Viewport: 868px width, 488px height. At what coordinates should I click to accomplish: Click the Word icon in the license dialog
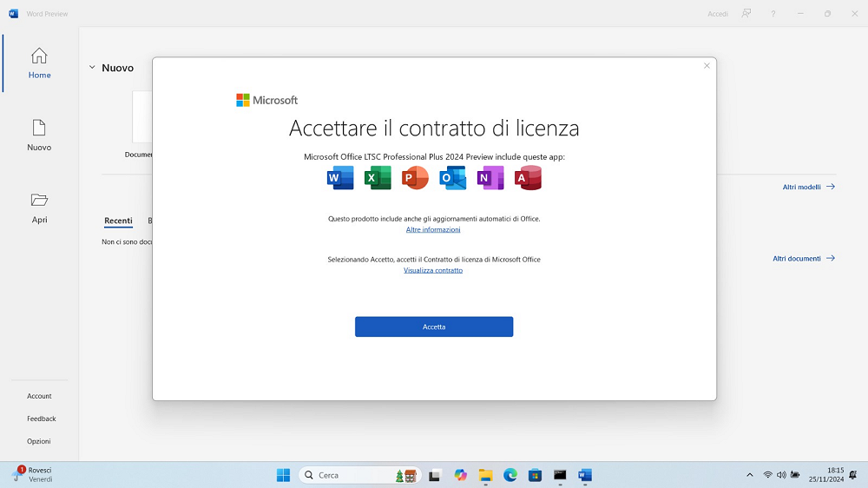click(340, 178)
